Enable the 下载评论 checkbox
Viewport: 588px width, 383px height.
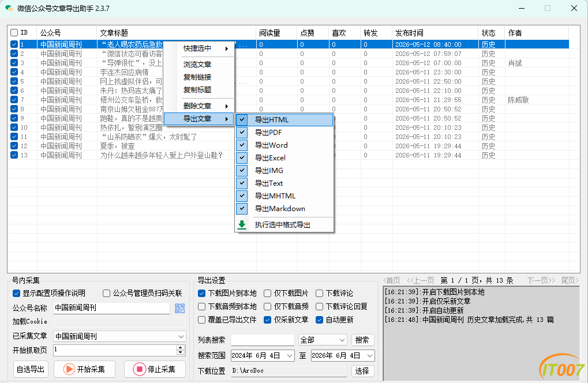click(320, 293)
